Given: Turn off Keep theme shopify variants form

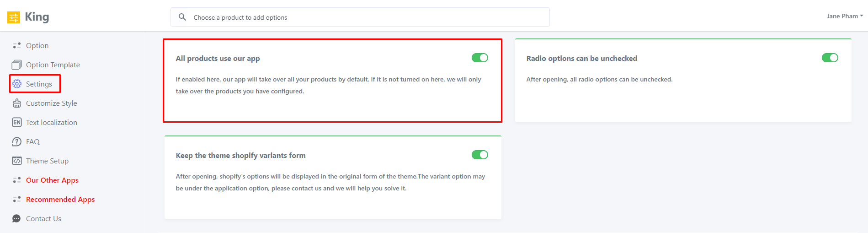Looking at the screenshot, I should [480, 155].
